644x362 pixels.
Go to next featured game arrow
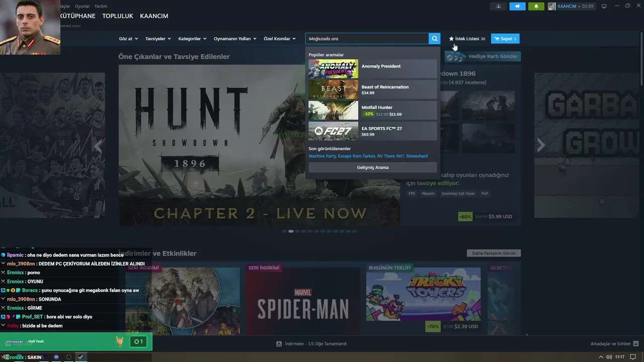point(541,145)
